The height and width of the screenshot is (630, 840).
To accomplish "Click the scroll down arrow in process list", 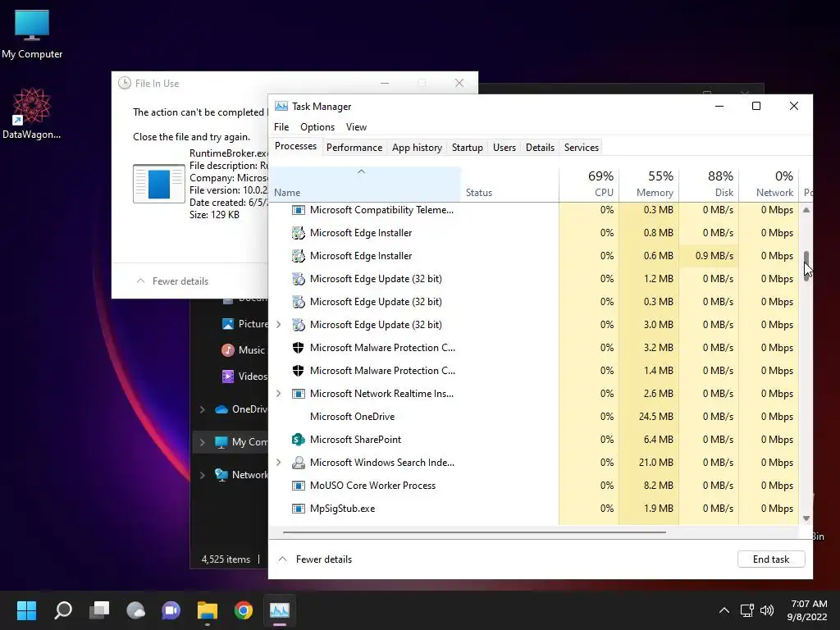I will (x=806, y=518).
